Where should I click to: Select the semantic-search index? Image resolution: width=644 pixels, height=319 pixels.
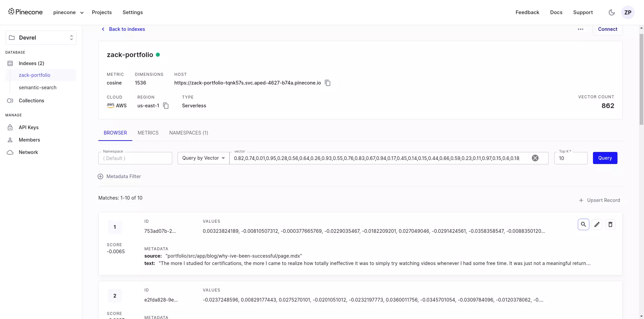point(38,88)
